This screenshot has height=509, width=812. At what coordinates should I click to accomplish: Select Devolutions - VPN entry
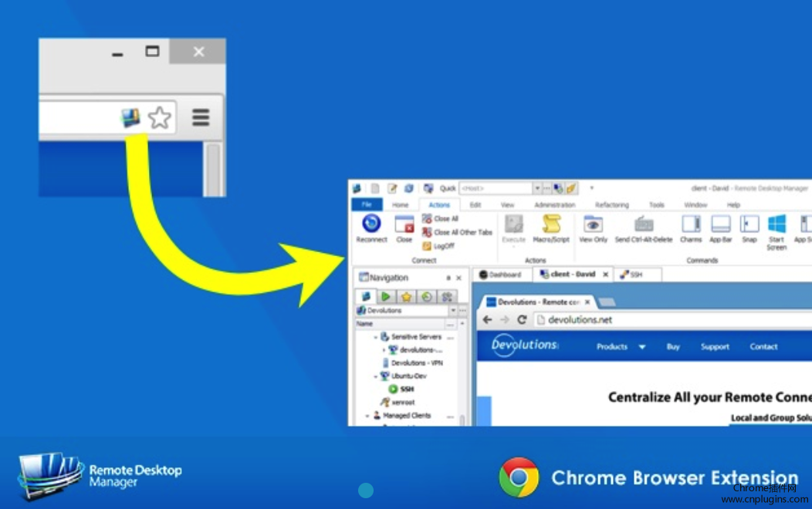(413, 363)
